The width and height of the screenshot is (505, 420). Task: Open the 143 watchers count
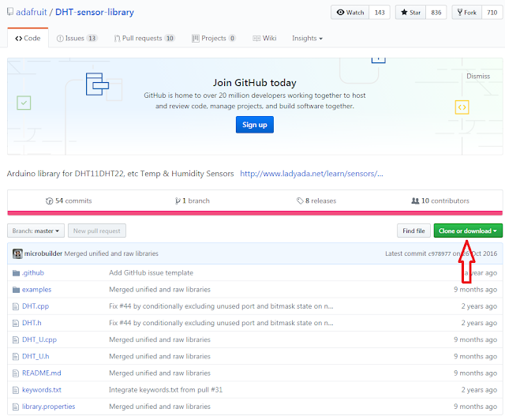click(x=380, y=13)
